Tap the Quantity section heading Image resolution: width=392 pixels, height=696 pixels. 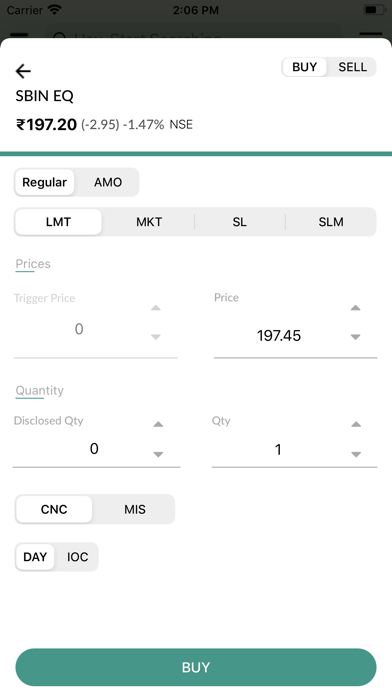(x=40, y=391)
